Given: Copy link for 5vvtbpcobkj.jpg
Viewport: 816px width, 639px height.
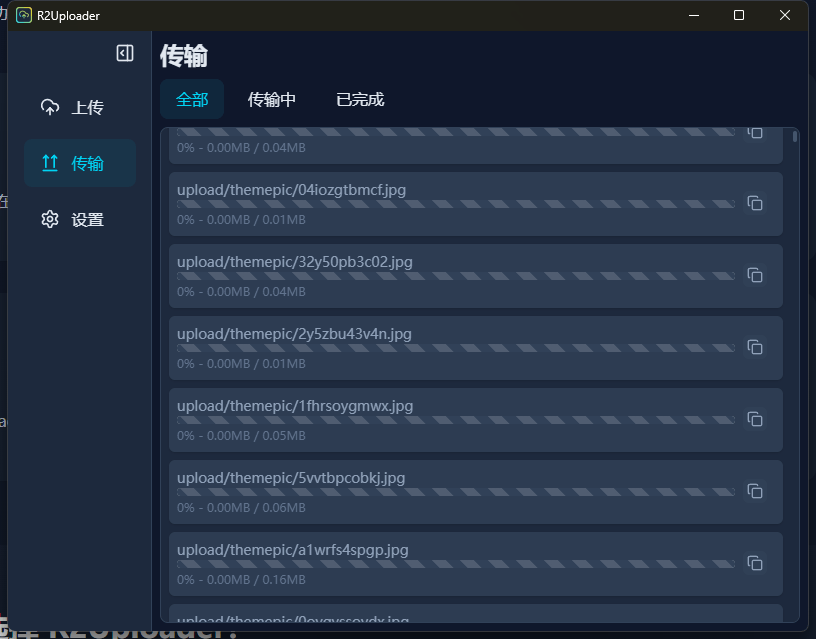Looking at the screenshot, I should [x=755, y=491].
